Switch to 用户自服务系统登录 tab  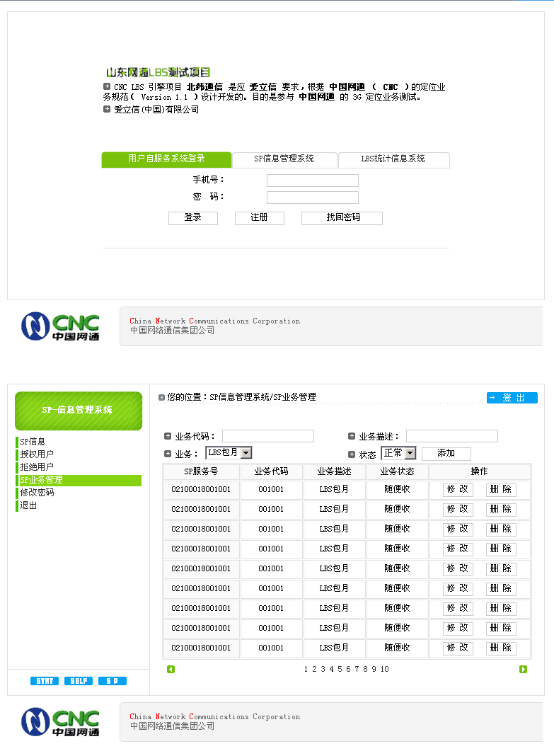point(166,159)
